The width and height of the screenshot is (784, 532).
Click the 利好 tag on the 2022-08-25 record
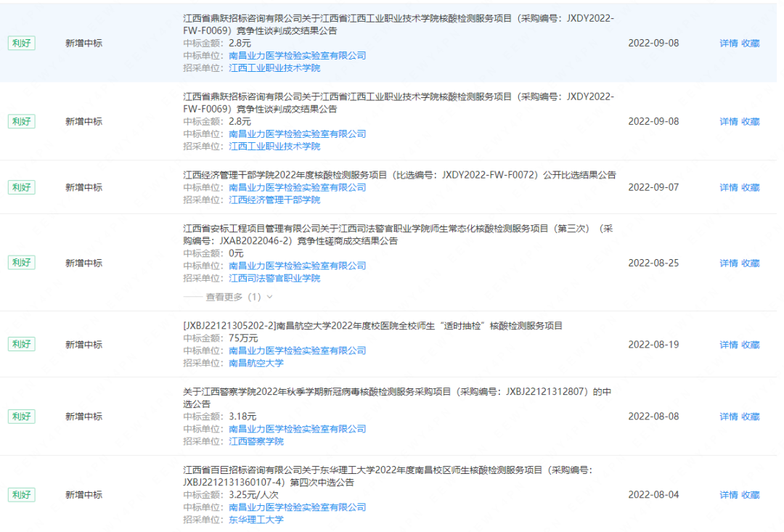click(x=22, y=263)
